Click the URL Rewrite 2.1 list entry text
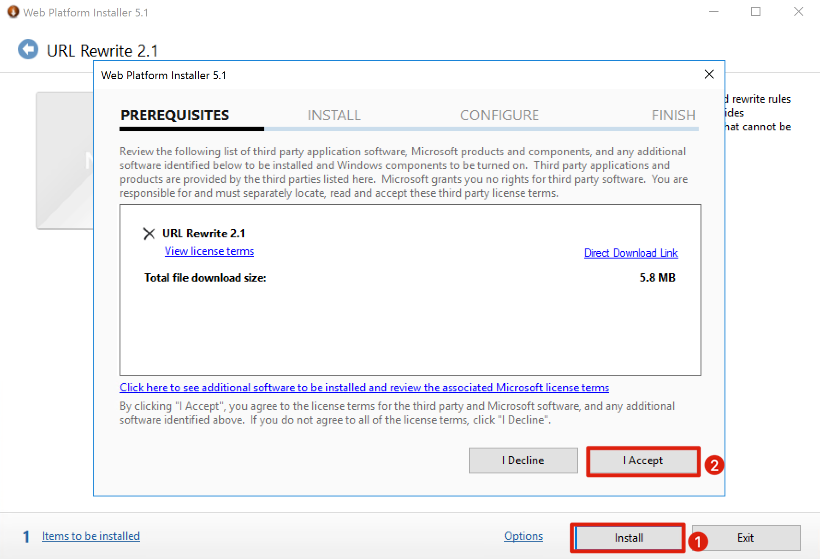The image size is (820, 559). [x=203, y=233]
